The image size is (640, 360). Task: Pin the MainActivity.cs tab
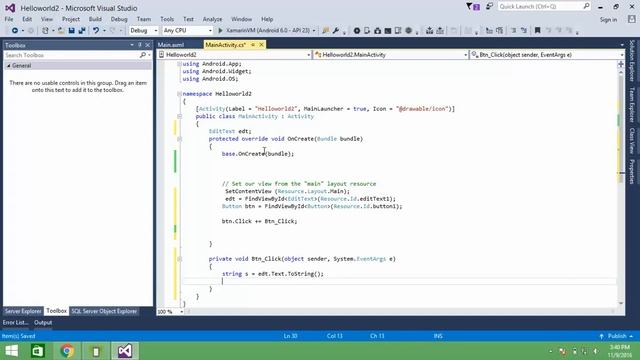253,44
